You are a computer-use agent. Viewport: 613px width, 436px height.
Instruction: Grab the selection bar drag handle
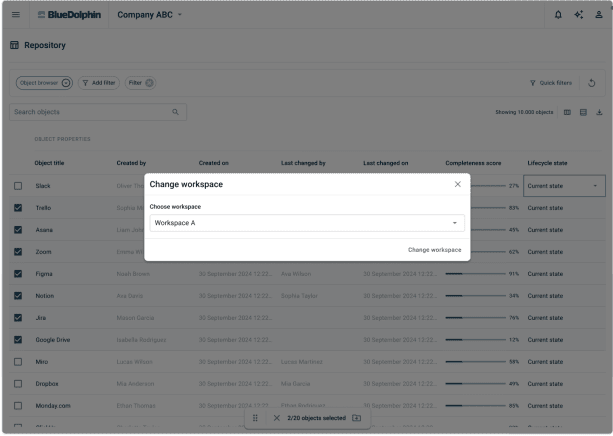[255, 418]
